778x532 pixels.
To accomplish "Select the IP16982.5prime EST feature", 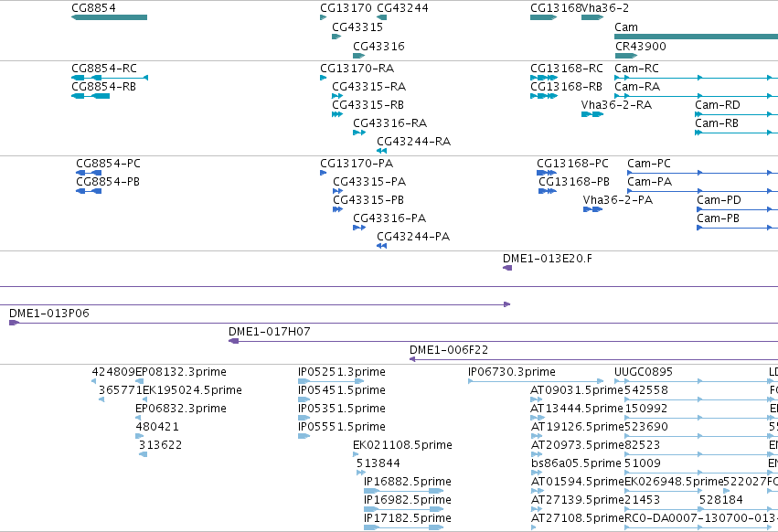I will pyautogui.click(x=403, y=509).
